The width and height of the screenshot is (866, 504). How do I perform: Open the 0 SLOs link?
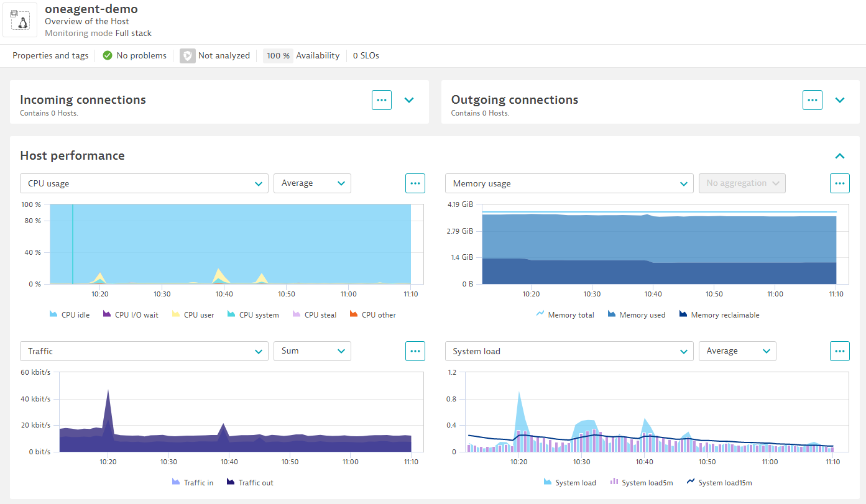366,55
